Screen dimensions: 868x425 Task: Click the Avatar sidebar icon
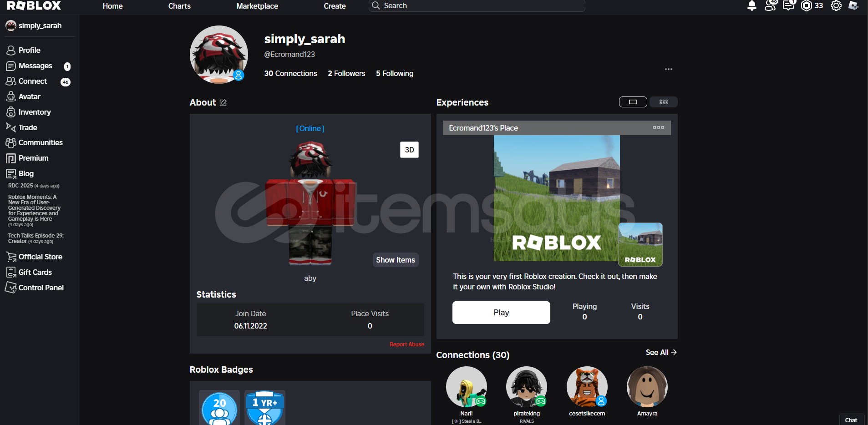click(x=11, y=96)
